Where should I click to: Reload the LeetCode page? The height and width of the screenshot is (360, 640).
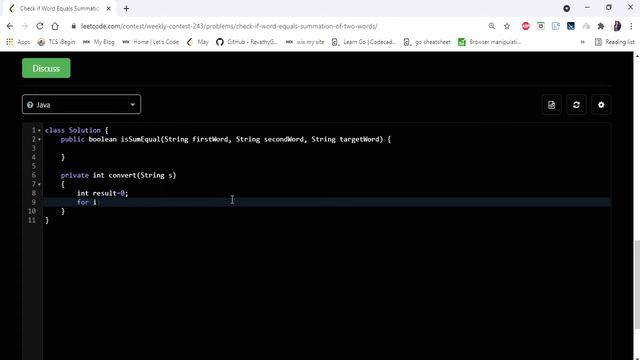click(40, 26)
